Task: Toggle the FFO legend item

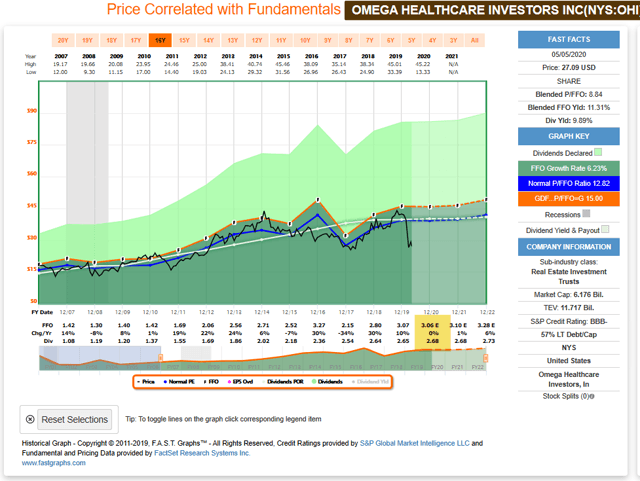Action: (211, 382)
